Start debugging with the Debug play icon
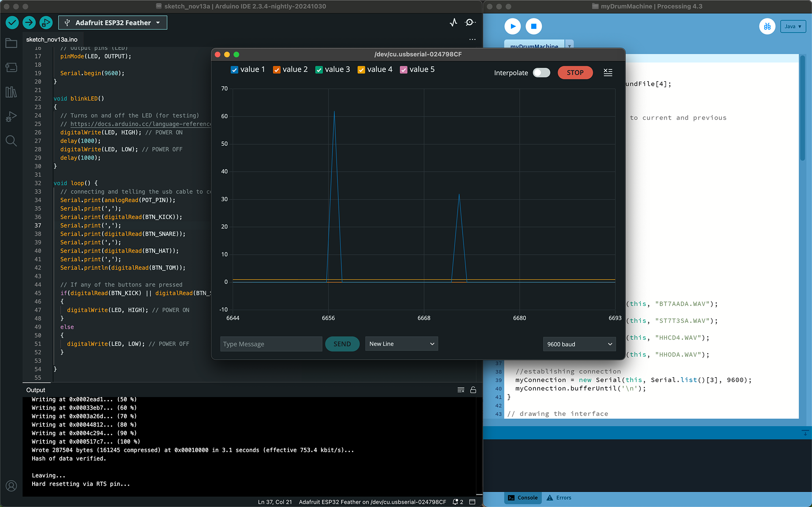812x507 pixels. tap(46, 22)
